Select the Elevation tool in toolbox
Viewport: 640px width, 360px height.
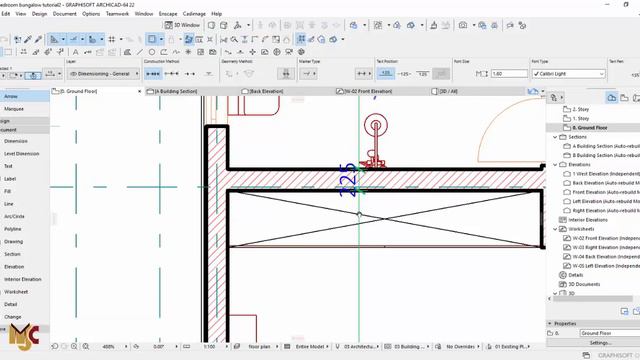click(x=24, y=267)
